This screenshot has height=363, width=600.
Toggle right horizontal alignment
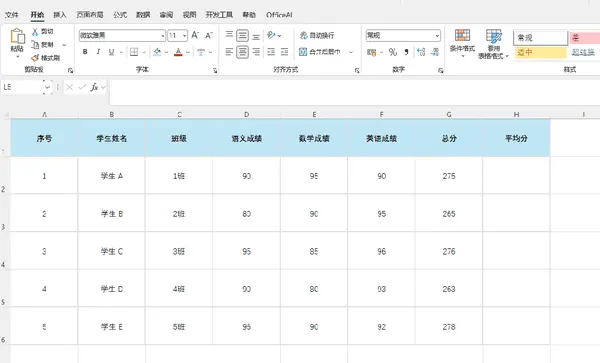pyautogui.click(x=256, y=52)
